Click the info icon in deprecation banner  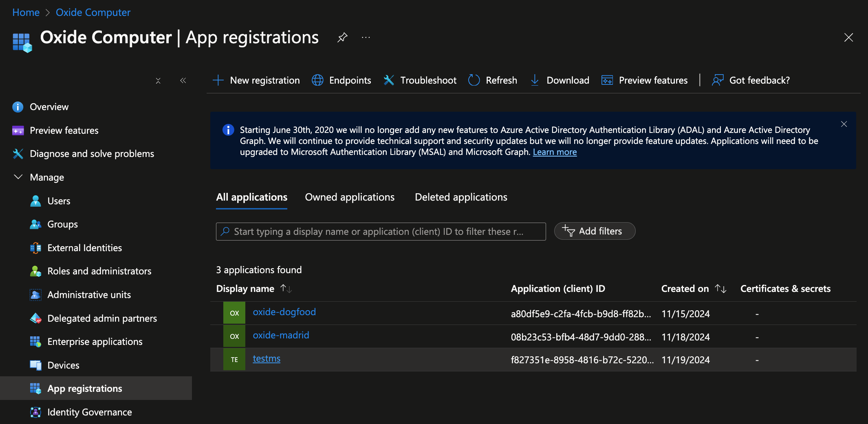coord(228,130)
